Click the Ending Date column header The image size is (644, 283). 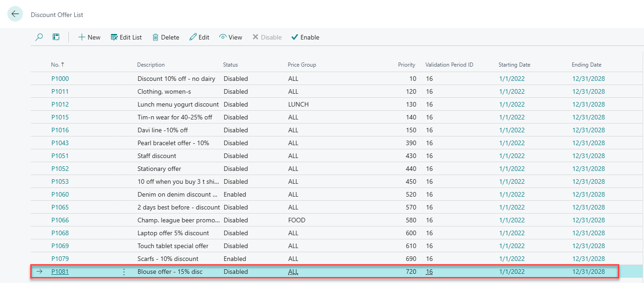coord(586,65)
